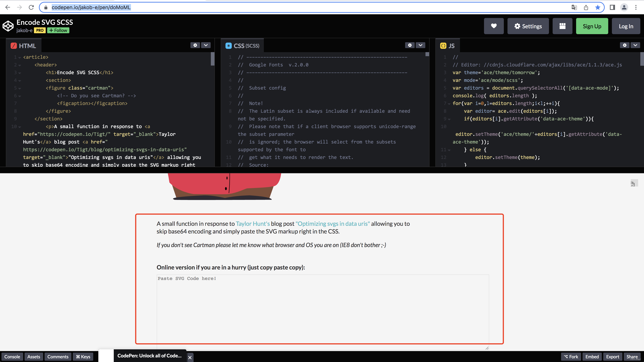Image resolution: width=644 pixels, height=362 pixels.
Task: Bookmark this page with the star icon
Action: tap(598, 7)
